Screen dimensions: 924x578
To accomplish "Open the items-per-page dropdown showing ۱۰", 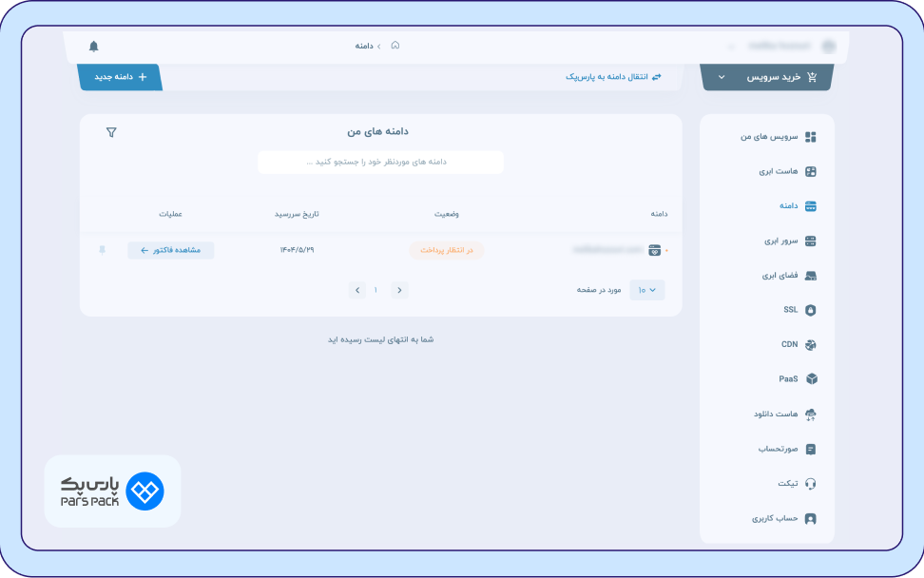I will tap(647, 290).
